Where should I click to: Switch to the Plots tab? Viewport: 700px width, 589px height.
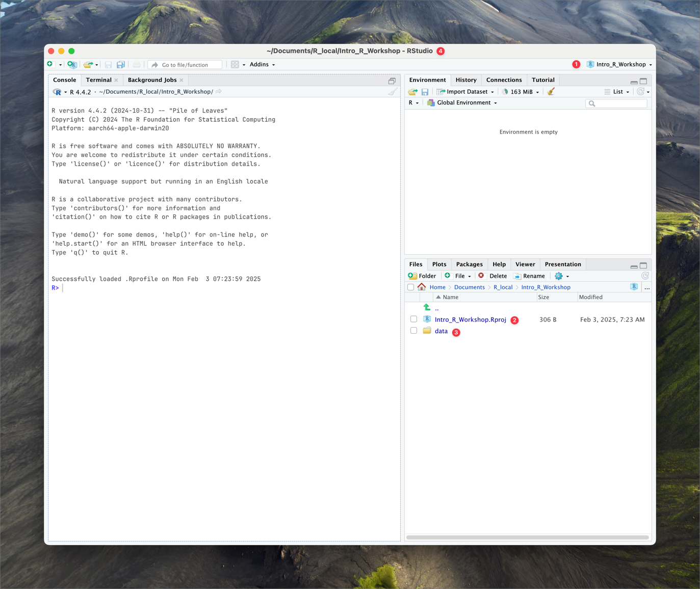click(439, 264)
